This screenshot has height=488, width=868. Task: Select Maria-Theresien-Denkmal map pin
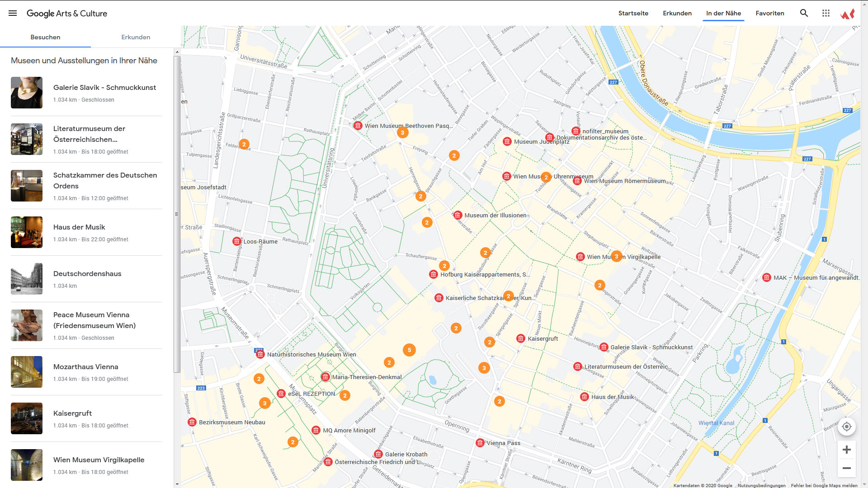coord(325,377)
